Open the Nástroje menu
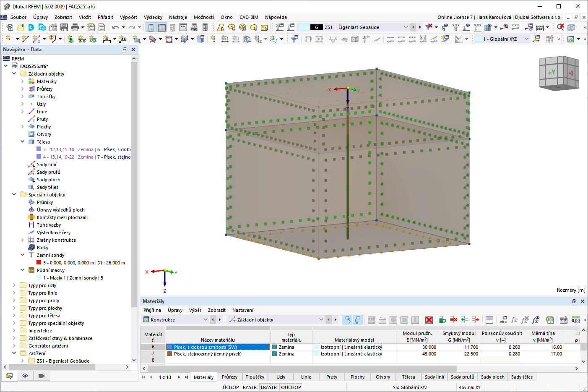This screenshot has height=392, width=588. pos(178,17)
